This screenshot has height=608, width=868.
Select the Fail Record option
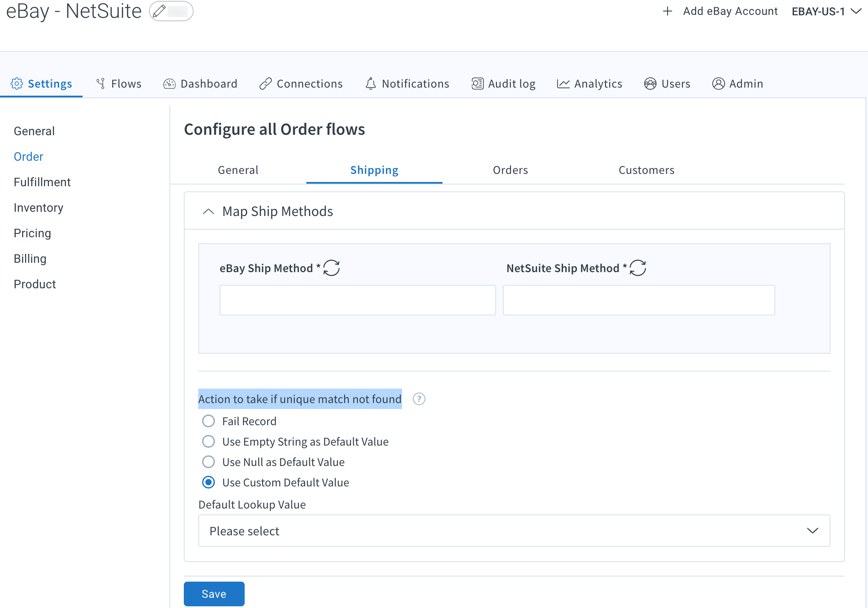(x=208, y=421)
